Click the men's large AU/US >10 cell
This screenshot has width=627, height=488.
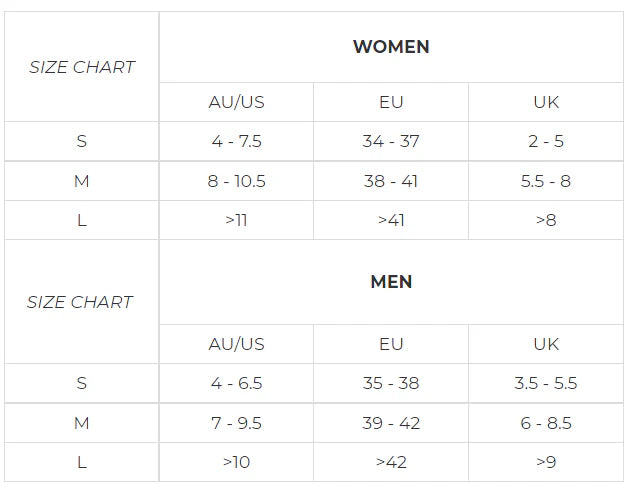(236, 462)
